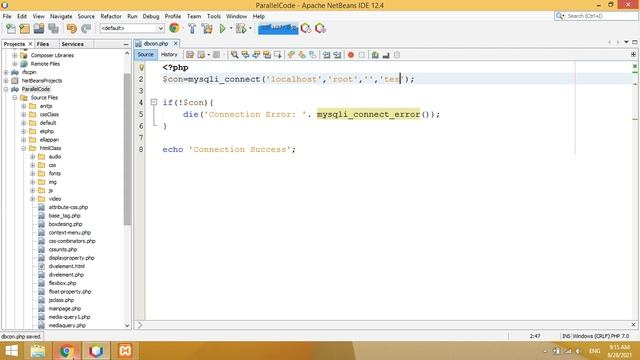This screenshot has width=640, height=360.
Task: Click the Redo arrow icon
Action: tap(86, 29)
